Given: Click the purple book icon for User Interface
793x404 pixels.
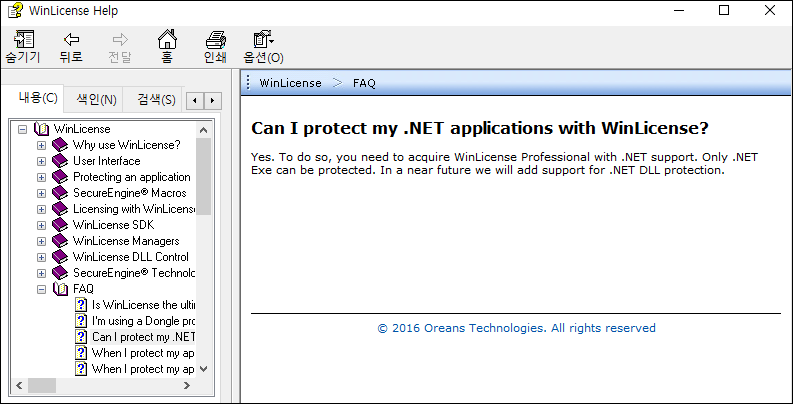Looking at the screenshot, I should (60, 161).
